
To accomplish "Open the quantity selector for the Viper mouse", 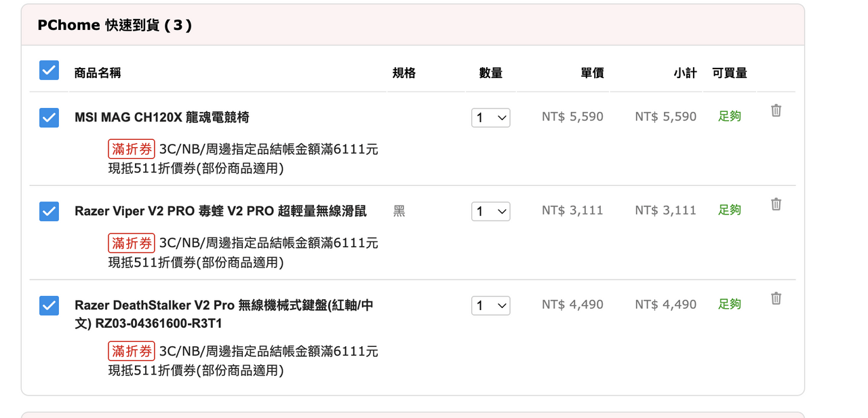I will [490, 211].
